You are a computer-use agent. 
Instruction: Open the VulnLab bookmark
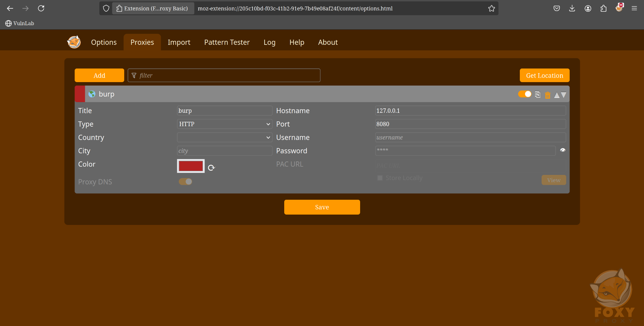[x=20, y=23]
